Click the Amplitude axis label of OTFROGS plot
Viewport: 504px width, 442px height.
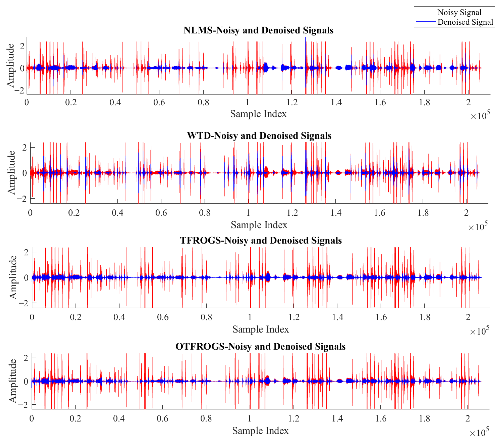(x=12, y=381)
